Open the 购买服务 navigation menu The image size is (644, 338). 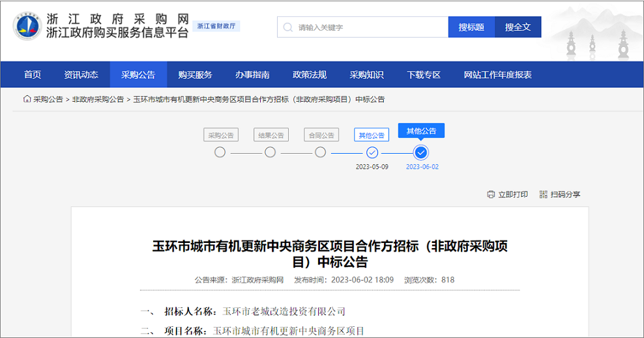195,75
